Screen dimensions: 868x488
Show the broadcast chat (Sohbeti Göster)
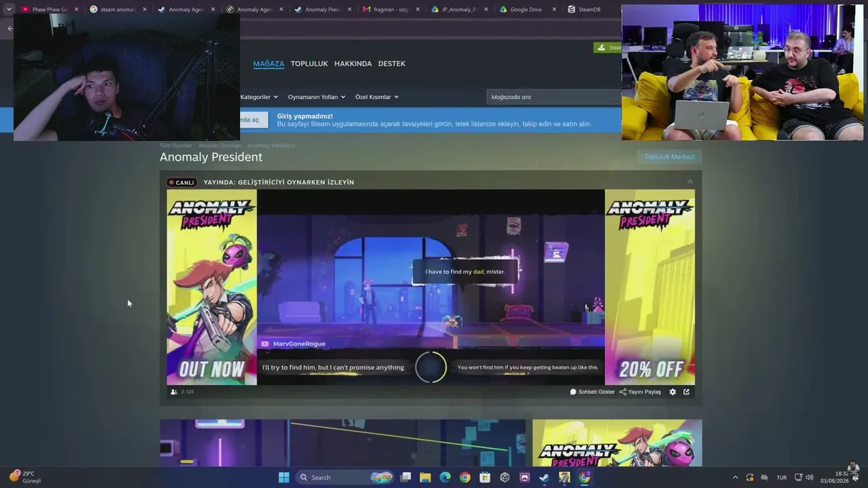592,392
